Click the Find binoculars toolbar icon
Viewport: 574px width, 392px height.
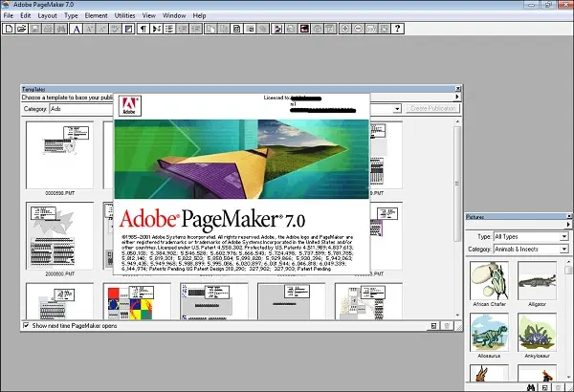tap(61, 29)
